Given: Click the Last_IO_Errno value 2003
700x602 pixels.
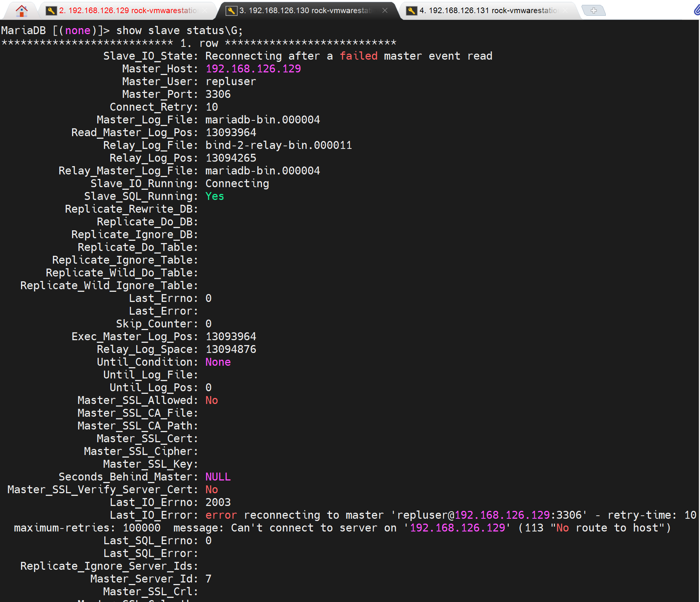Looking at the screenshot, I should [218, 502].
